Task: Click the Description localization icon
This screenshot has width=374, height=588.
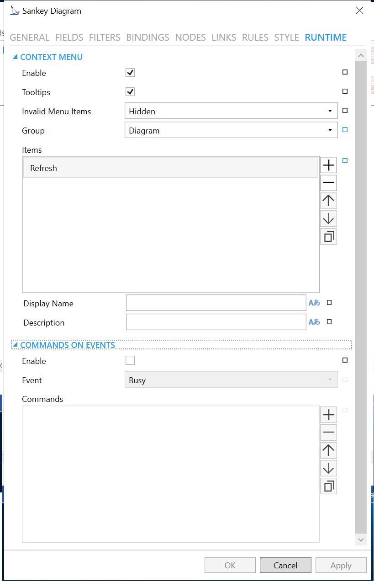Action: [314, 322]
